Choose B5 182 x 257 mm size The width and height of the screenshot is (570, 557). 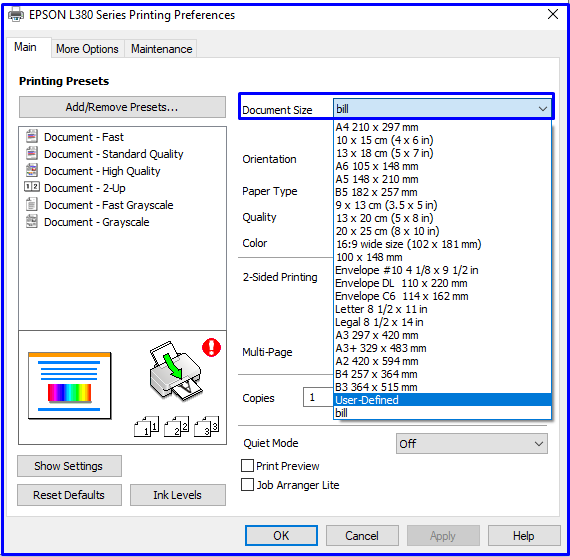coord(442,192)
